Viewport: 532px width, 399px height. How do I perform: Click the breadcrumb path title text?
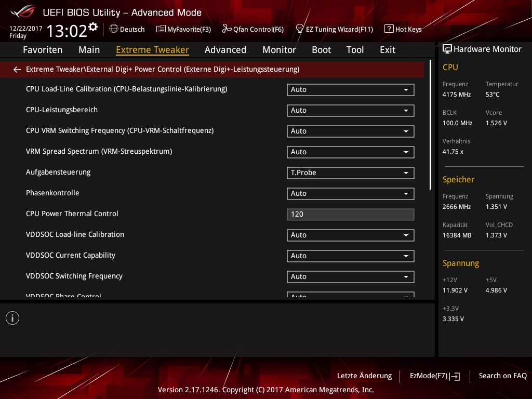tap(163, 69)
